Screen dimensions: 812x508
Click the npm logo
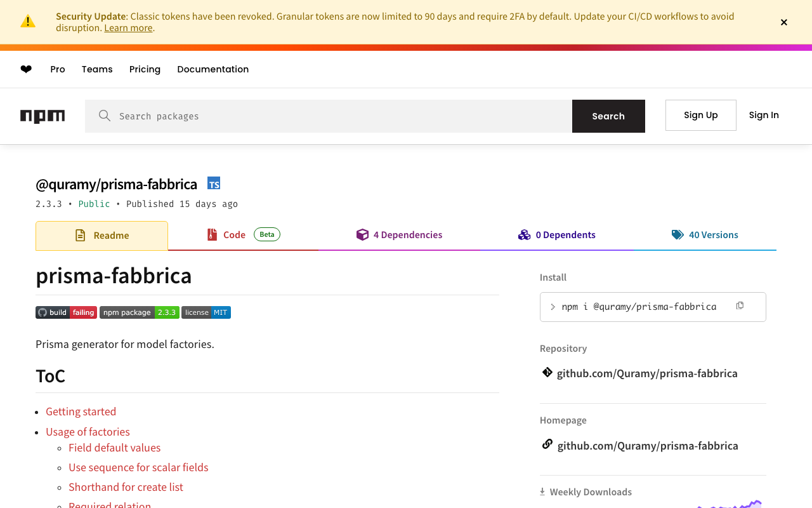(x=43, y=116)
